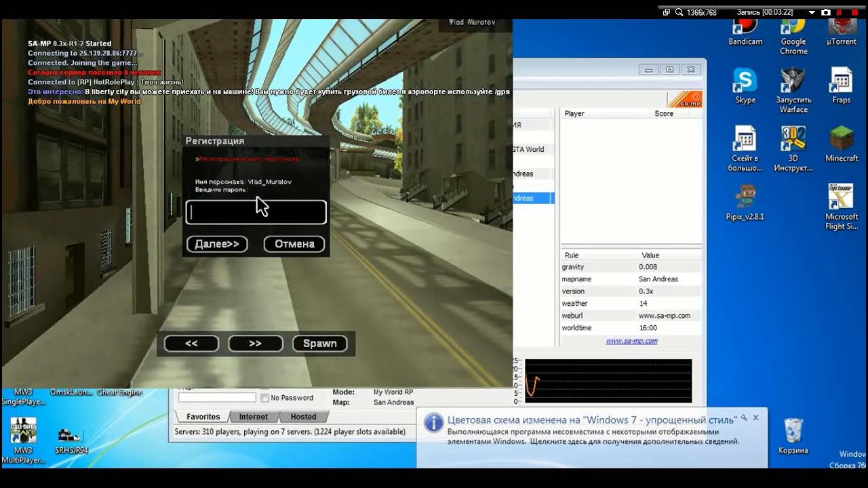The height and width of the screenshot is (488, 868).
Task: Dismiss the color scheme notification balloon
Action: tap(755, 418)
